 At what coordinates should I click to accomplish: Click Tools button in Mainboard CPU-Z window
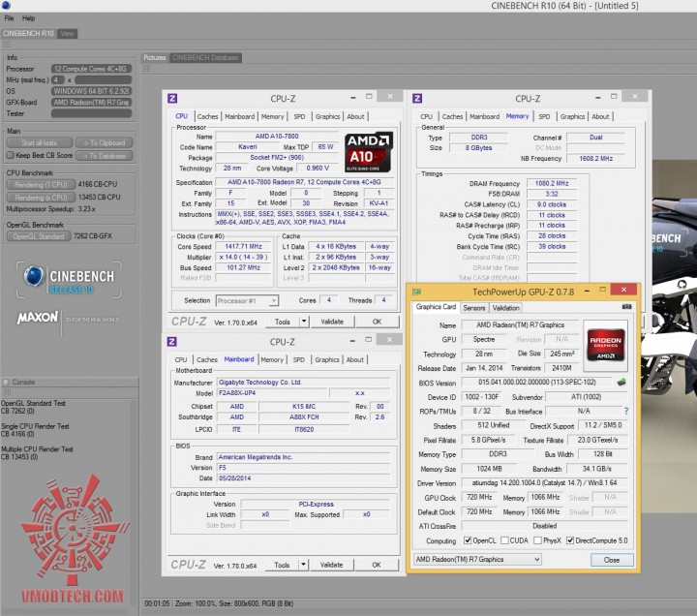tap(282, 565)
